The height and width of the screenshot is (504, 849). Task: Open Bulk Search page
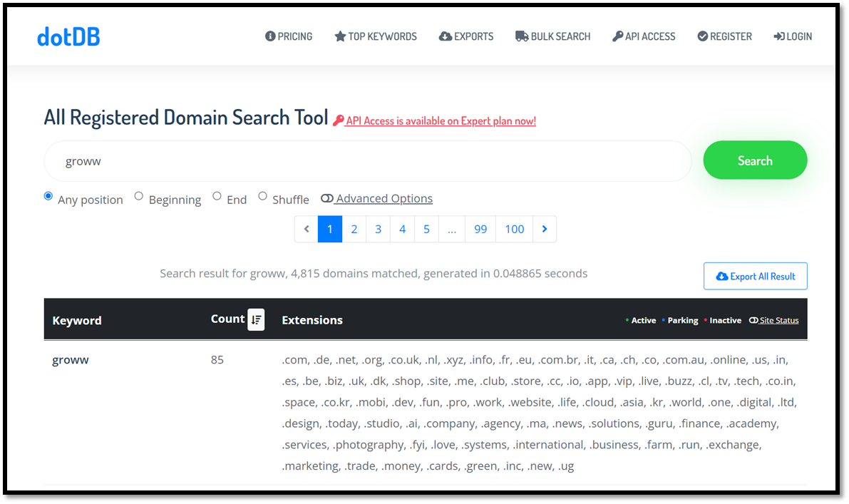coord(553,36)
